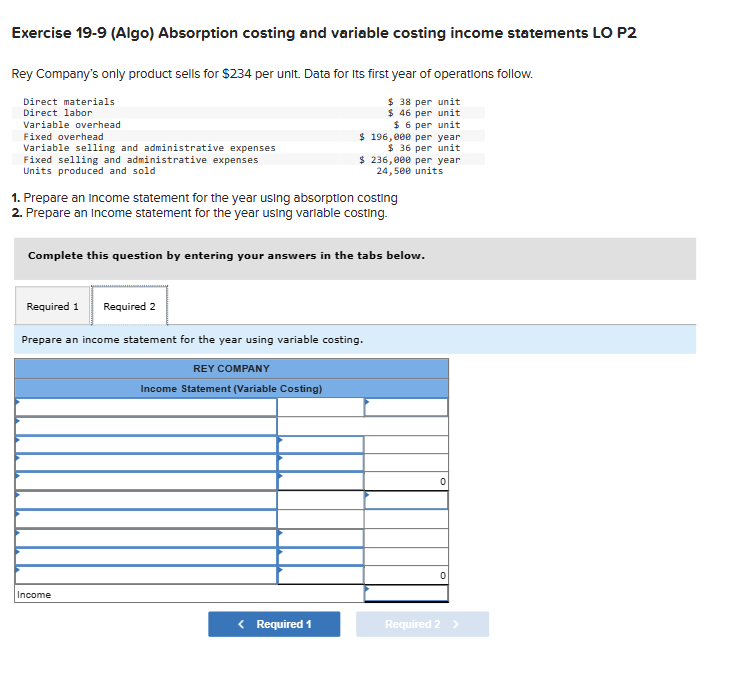Click the "Fixed overhead" row label
754x692 pixels.
(63, 137)
